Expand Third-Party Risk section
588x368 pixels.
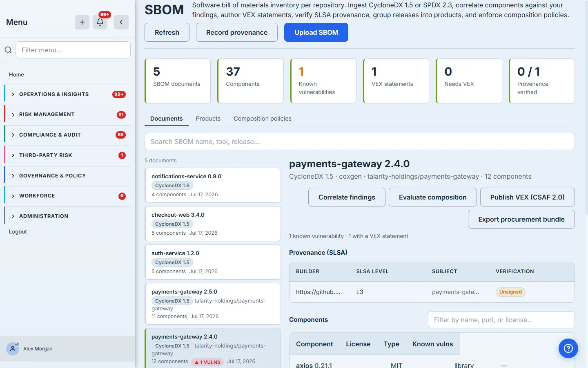67,155
